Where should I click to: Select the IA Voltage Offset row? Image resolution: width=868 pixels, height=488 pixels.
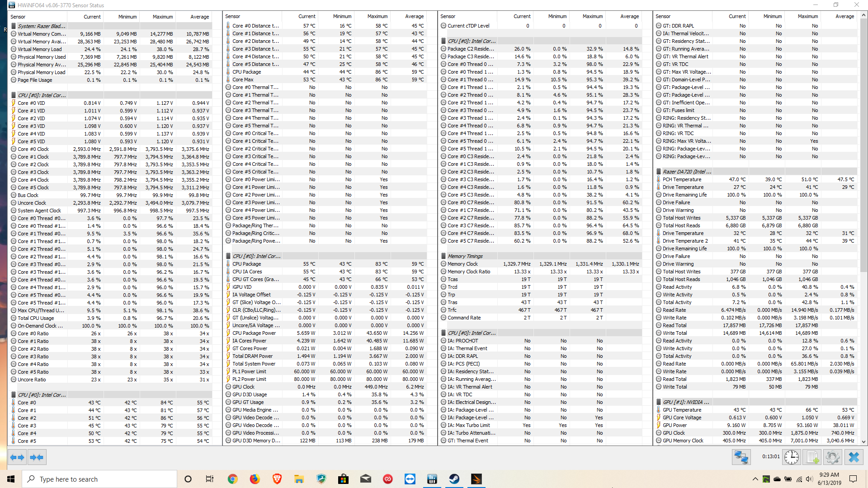tap(326, 295)
